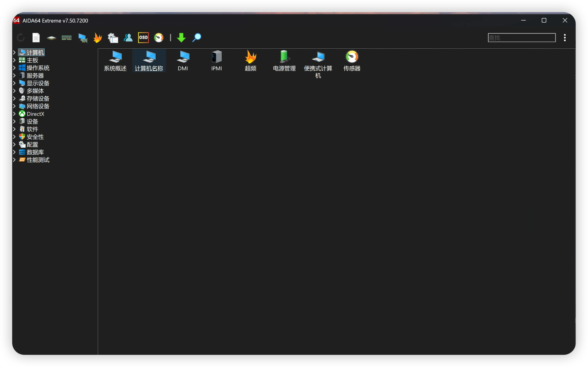Viewport: 588px width, 367px height.
Task: Click the monitor with card toolbar icon
Action: pos(83,38)
